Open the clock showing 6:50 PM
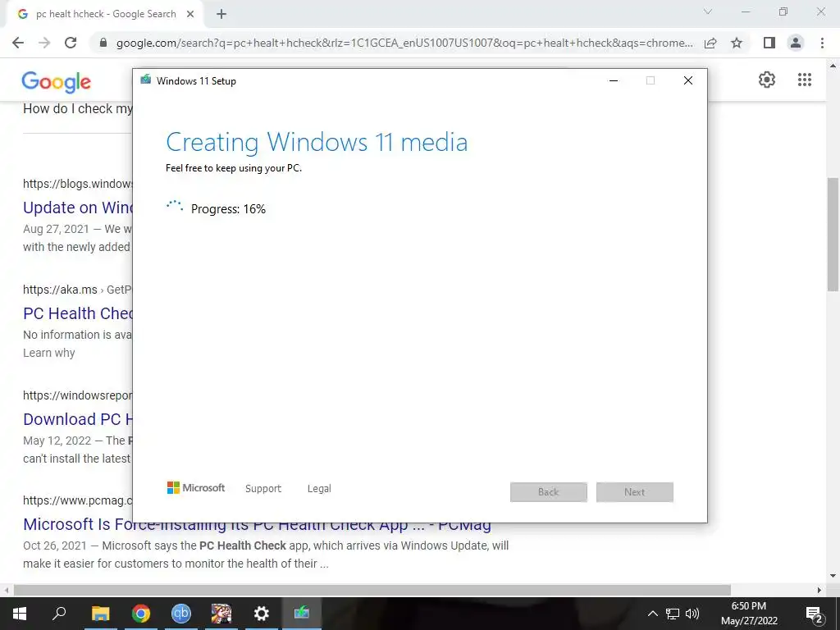840x630 pixels. click(x=749, y=614)
